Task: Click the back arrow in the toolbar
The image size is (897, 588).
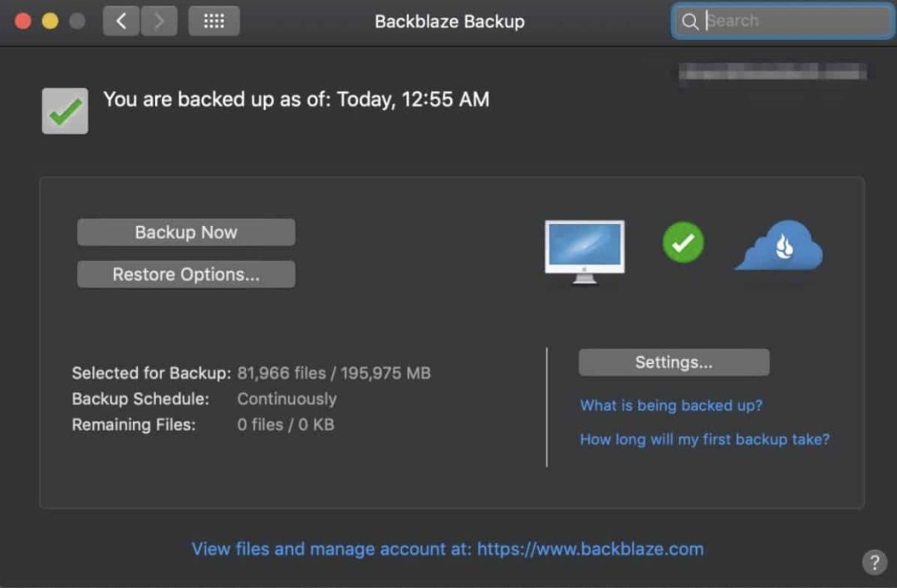Action: tap(121, 22)
